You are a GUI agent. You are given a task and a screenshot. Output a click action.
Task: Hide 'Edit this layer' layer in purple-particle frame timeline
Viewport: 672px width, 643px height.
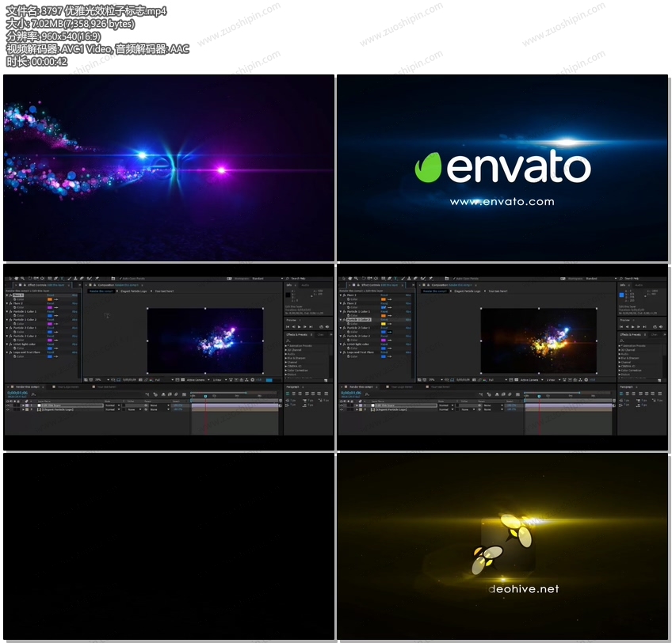9,405
